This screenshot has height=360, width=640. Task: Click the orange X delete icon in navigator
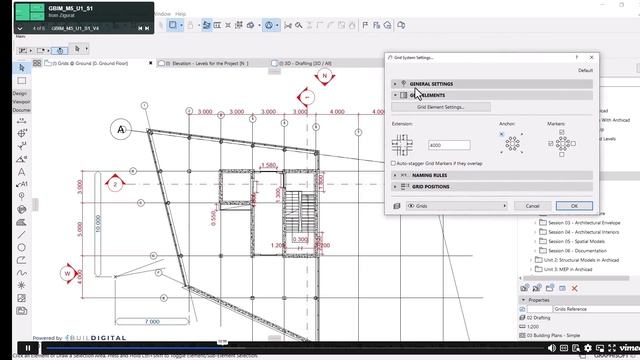[x=574, y=289]
